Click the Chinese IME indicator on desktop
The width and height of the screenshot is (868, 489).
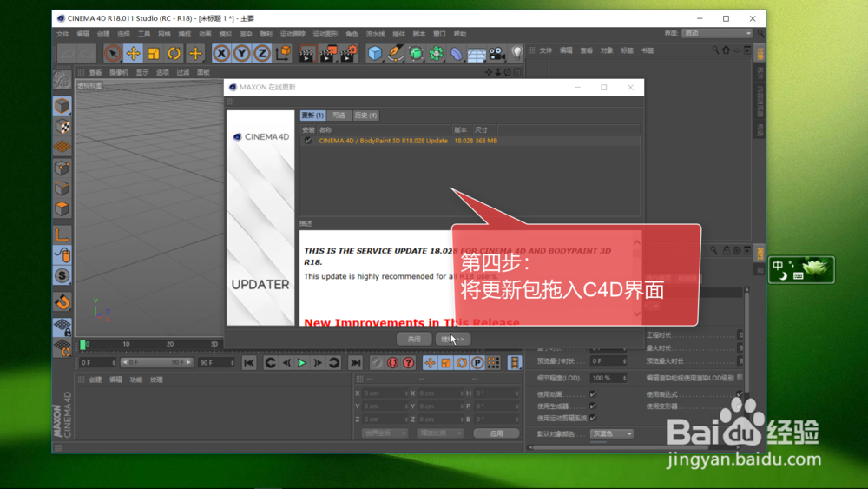click(x=779, y=265)
